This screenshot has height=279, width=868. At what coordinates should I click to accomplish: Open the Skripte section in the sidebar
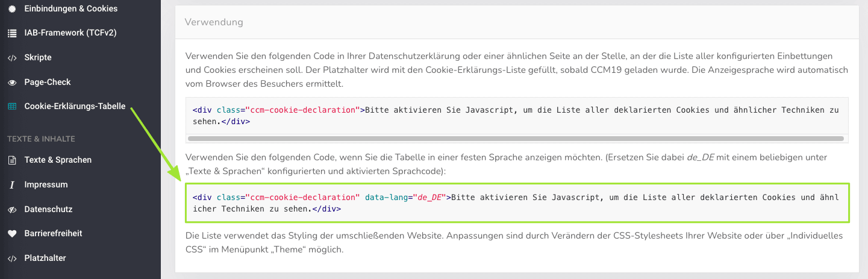38,58
